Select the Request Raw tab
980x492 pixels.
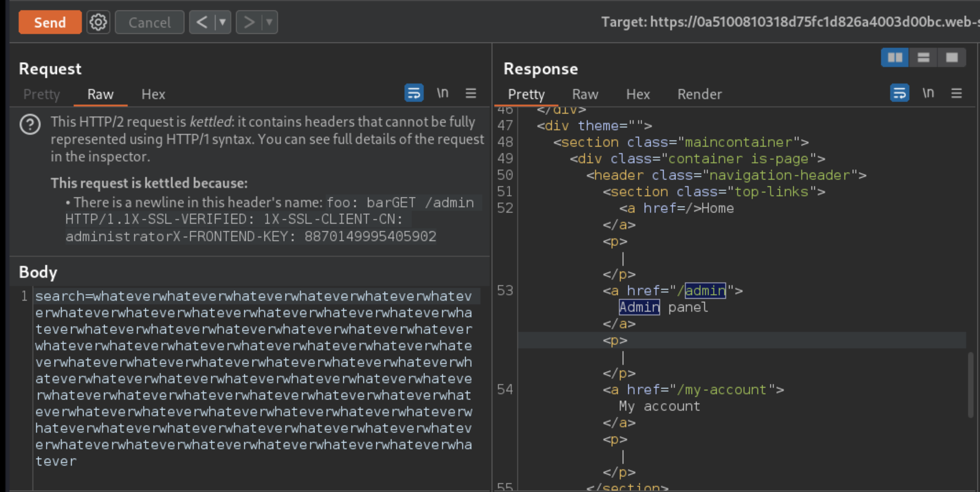[x=100, y=94]
